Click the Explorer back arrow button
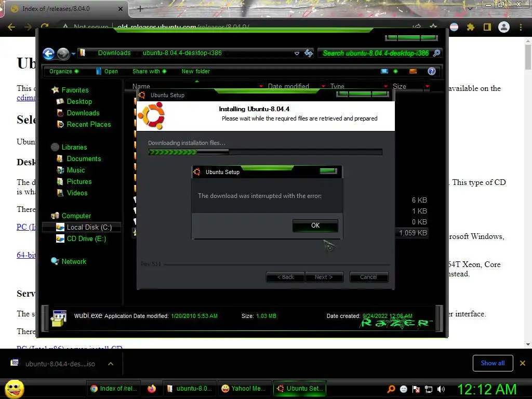Viewport: 532px width, 399px height. 48,54
